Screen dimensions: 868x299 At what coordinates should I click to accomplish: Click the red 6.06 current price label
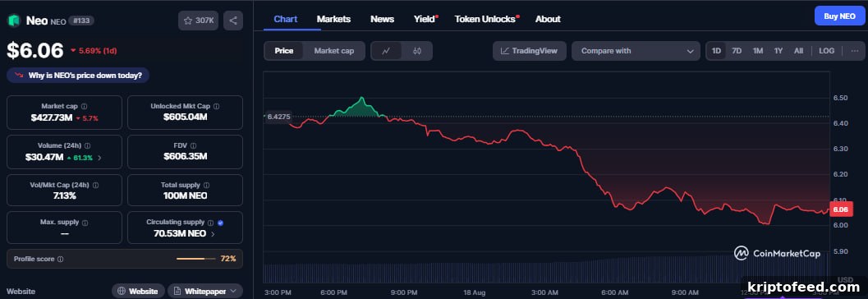(840, 209)
